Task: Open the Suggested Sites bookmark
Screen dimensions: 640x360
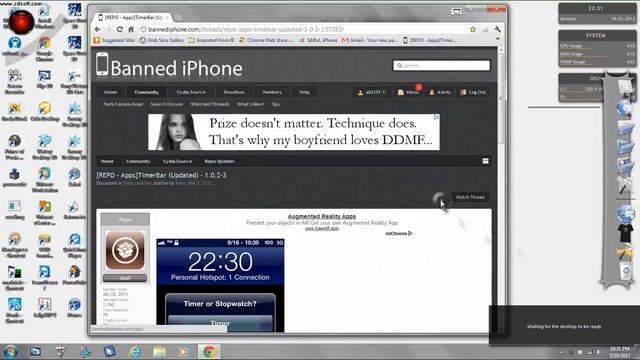Action: [x=114, y=40]
